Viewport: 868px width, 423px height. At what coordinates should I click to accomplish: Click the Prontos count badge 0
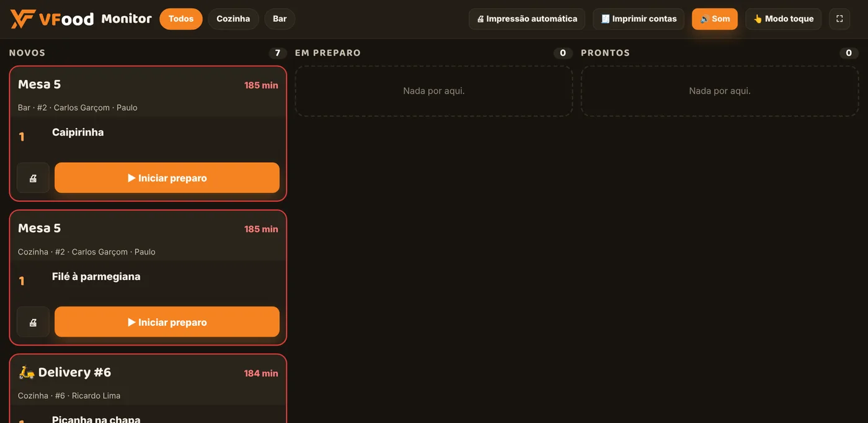pyautogui.click(x=849, y=53)
